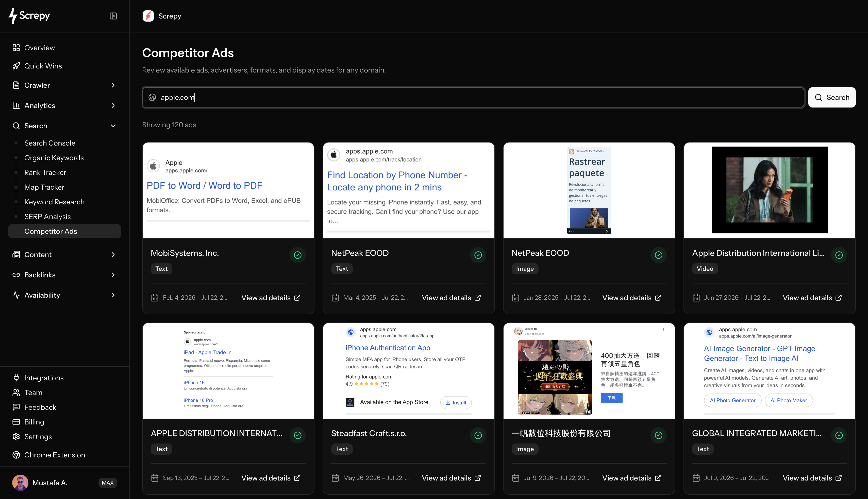Collapse the sidebar with the panel icon
868x499 pixels.
[113, 16]
